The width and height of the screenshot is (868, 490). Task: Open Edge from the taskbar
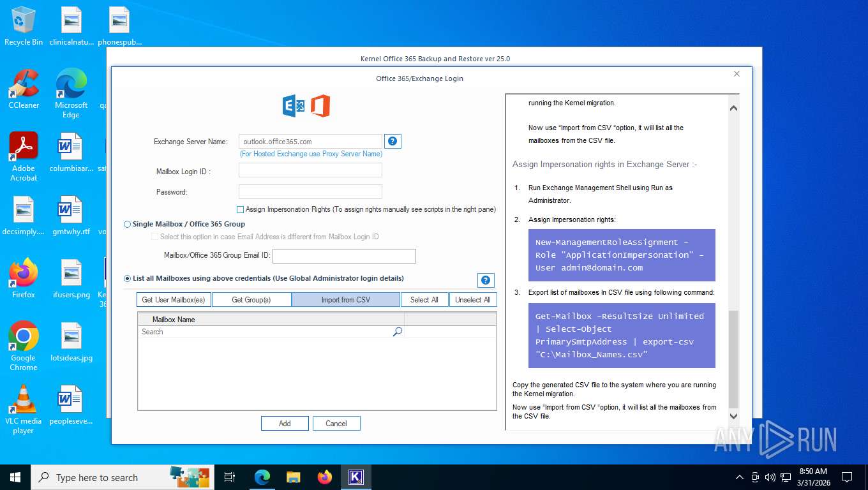click(262, 477)
